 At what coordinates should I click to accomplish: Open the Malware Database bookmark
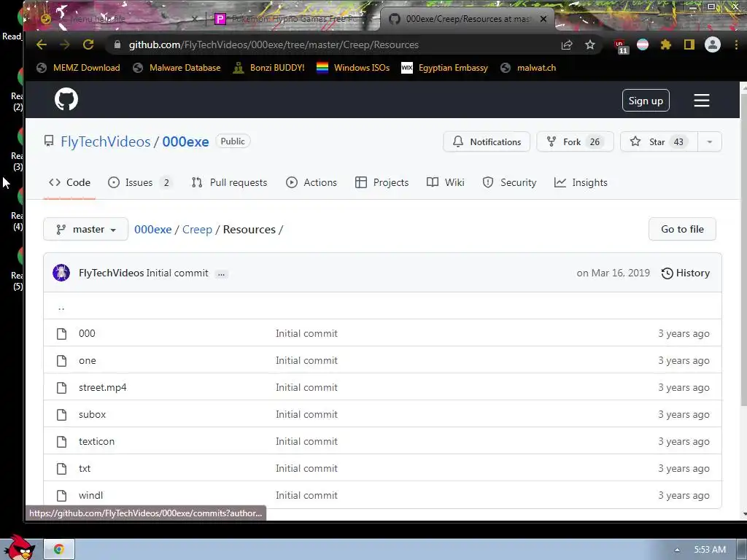pyautogui.click(x=177, y=68)
